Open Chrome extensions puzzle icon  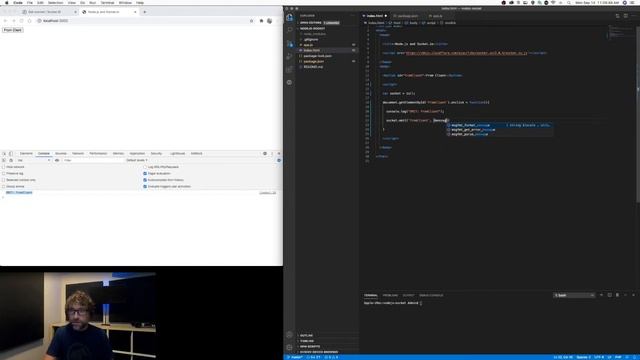click(x=261, y=21)
